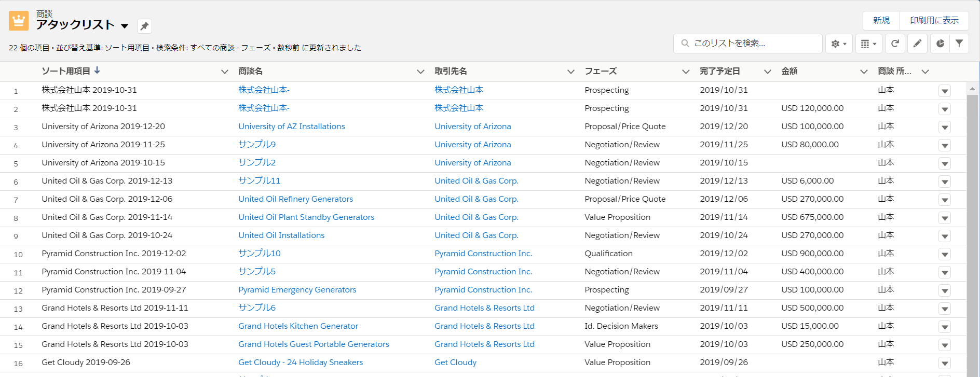Open row actions for United Oil Installations
The height and width of the screenshot is (377, 980).
coord(945,236)
